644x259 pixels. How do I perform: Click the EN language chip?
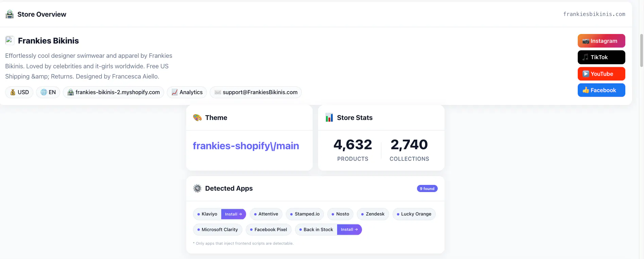(x=48, y=92)
